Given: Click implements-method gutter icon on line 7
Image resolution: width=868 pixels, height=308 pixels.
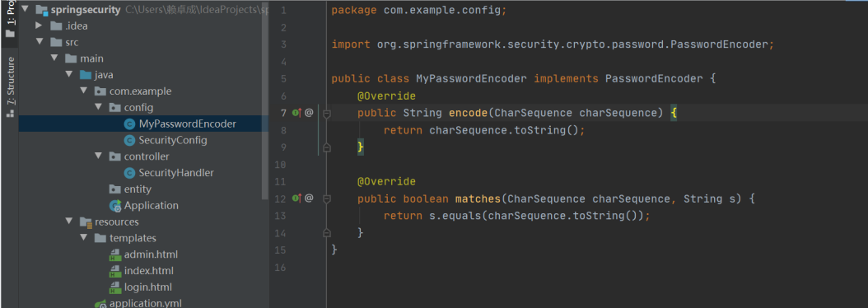Looking at the screenshot, I should [296, 113].
